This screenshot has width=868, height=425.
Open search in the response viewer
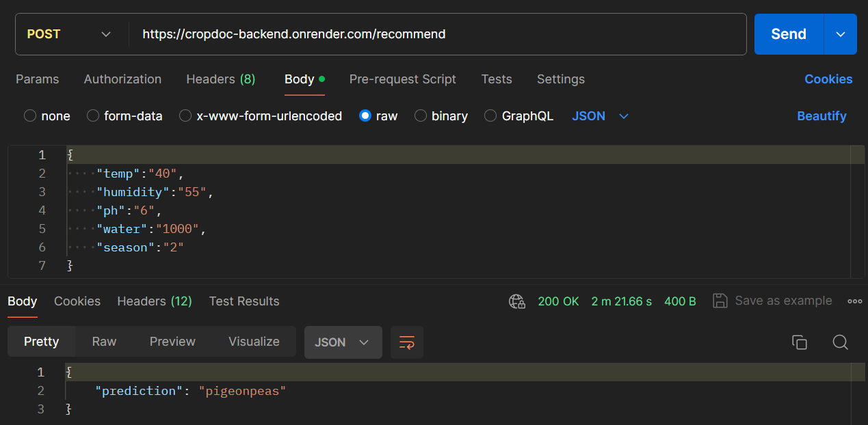(x=840, y=342)
